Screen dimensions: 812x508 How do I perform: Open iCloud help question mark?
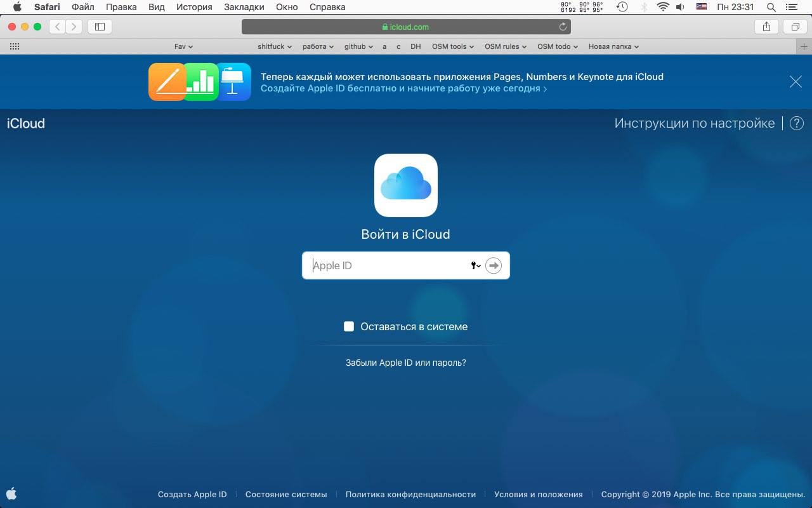coord(796,123)
